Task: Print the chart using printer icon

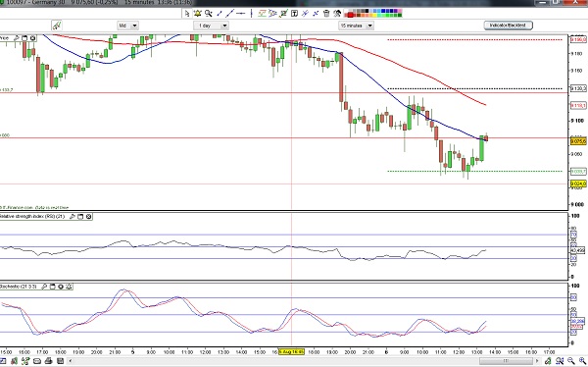Action: [x=48, y=361]
